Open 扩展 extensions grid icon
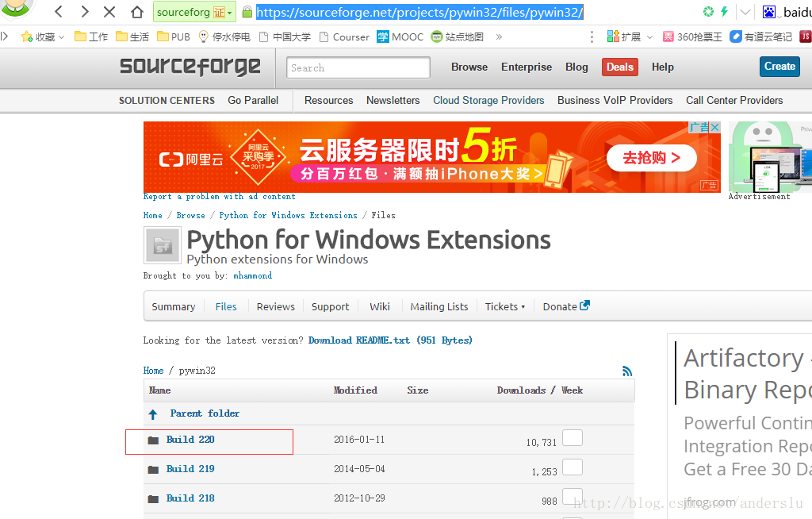The image size is (812, 519). 613,37
